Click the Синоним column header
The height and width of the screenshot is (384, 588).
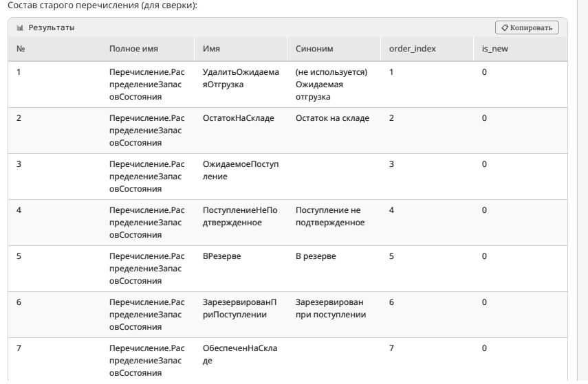[x=334, y=49]
